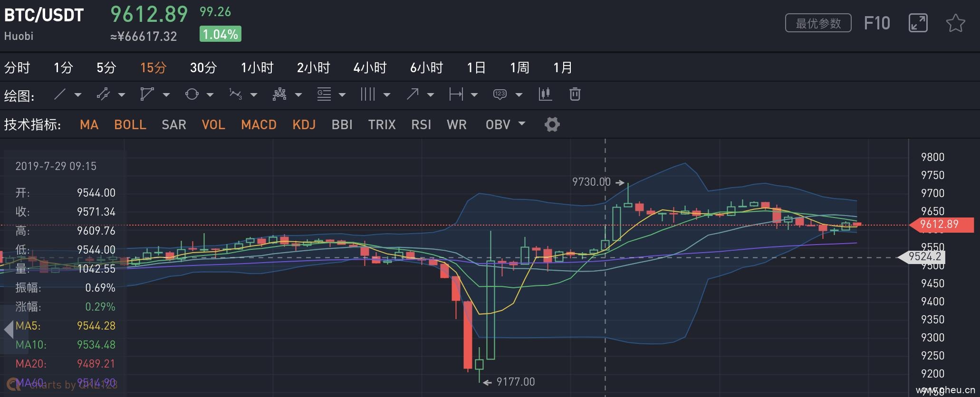980x397 pixels.
Task: Open indicator settings gear
Action: click(x=552, y=124)
